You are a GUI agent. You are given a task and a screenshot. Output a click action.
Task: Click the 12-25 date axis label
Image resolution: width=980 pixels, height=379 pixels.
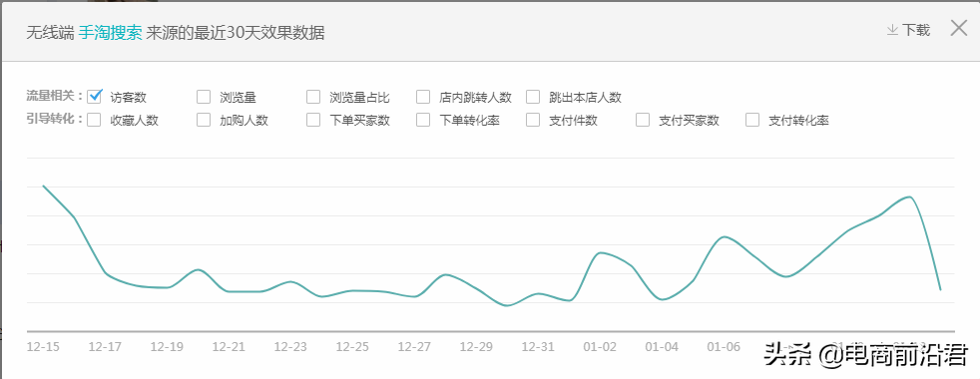pyautogui.click(x=352, y=347)
